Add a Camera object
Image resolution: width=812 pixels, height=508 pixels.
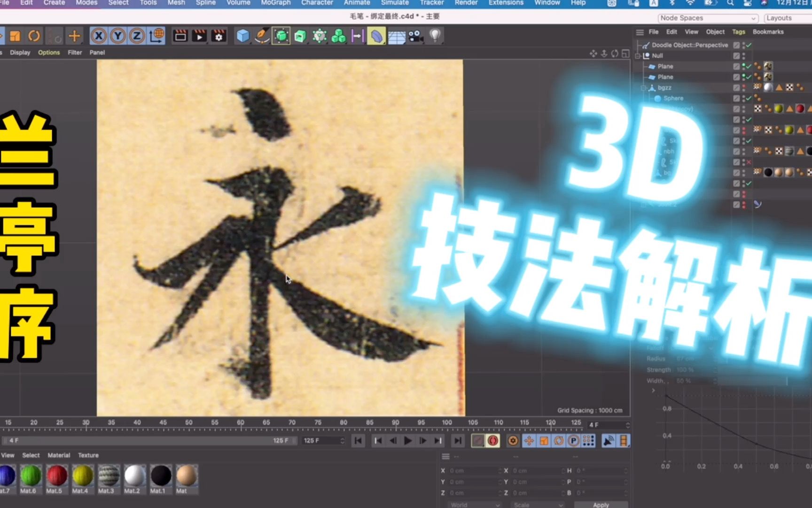coord(415,36)
